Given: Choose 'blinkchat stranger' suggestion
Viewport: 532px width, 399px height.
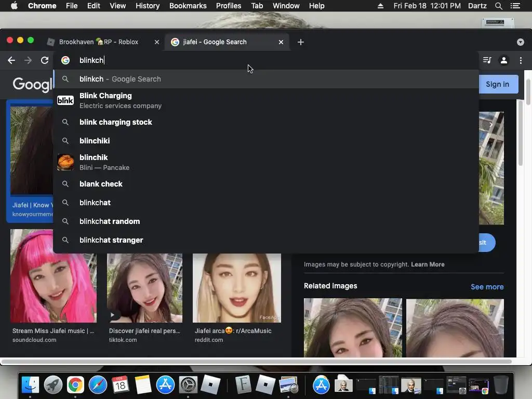Looking at the screenshot, I should click(x=266, y=240).
